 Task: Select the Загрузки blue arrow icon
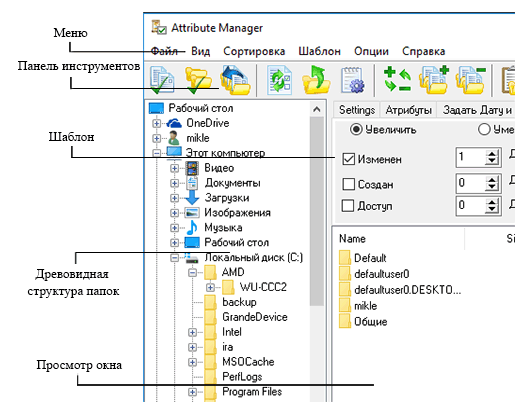[192, 197]
